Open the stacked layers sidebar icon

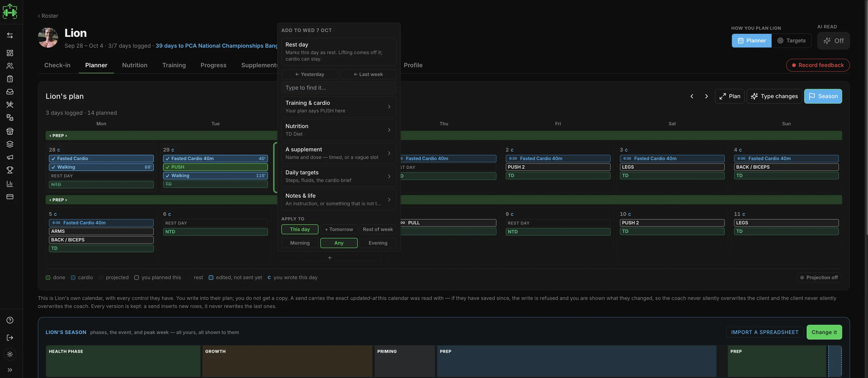pos(10,144)
